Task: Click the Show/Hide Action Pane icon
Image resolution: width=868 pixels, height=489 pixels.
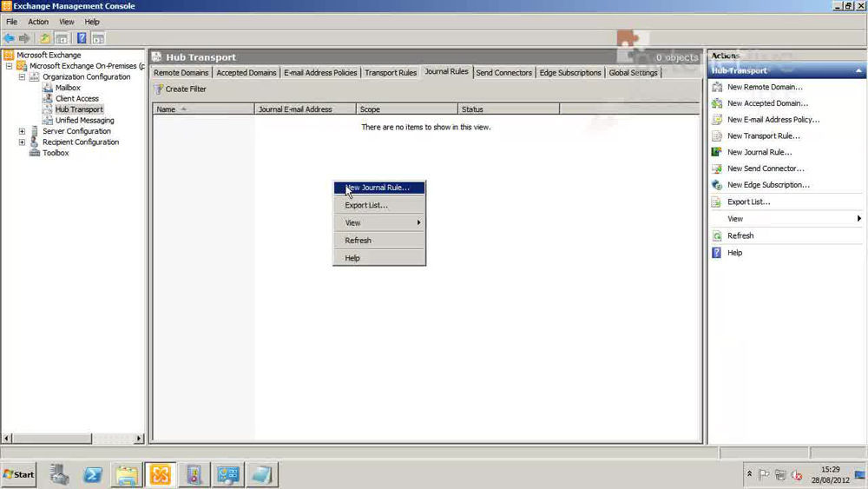Action: [x=98, y=38]
